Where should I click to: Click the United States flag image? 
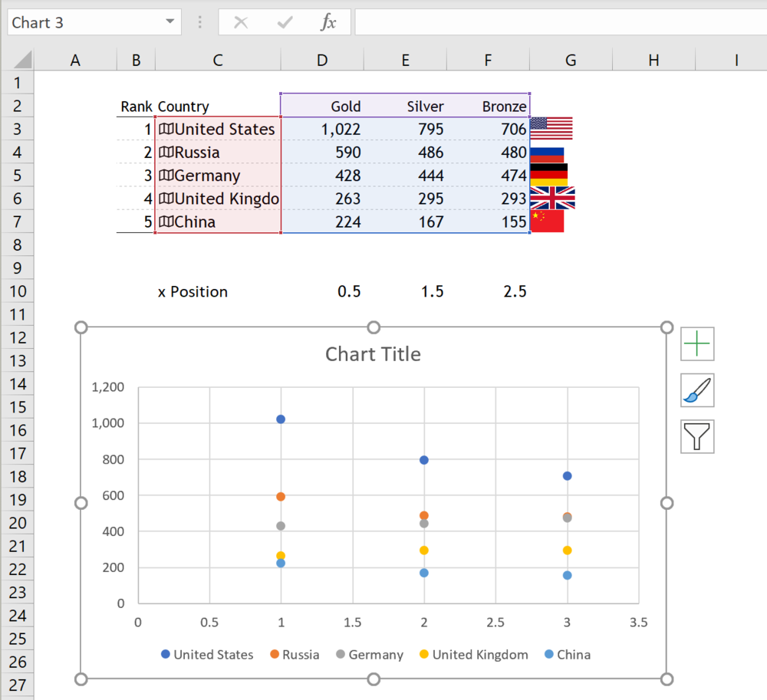(x=551, y=129)
